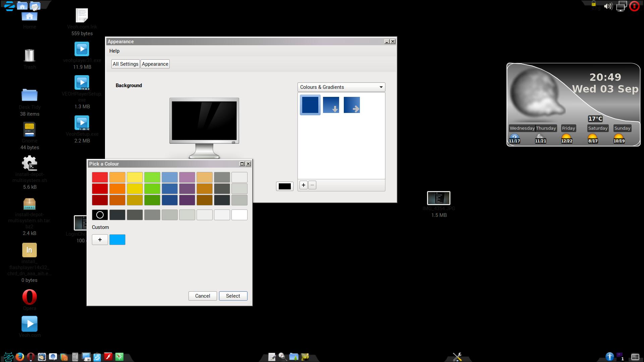Add a new custom colour (+)

[x=100, y=239]
